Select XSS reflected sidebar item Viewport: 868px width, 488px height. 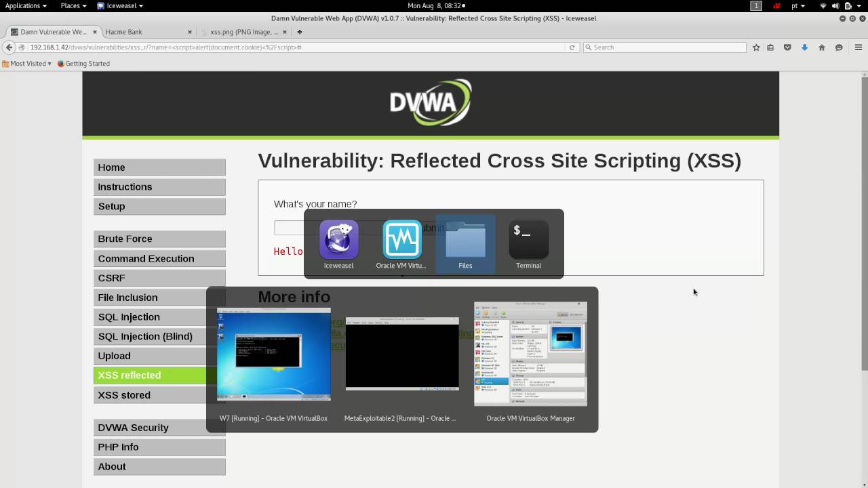pos(159,375)
